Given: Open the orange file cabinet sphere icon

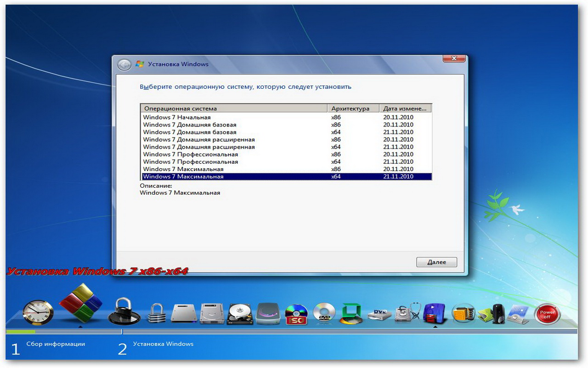Looking at the screenshot, I should 463,313.
